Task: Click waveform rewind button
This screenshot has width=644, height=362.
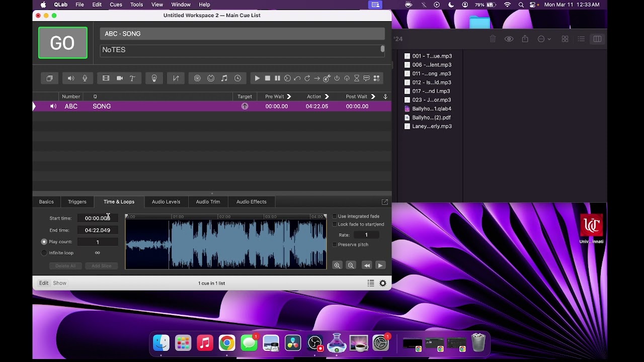Action: pyautogui.click(x=367, y=265)
